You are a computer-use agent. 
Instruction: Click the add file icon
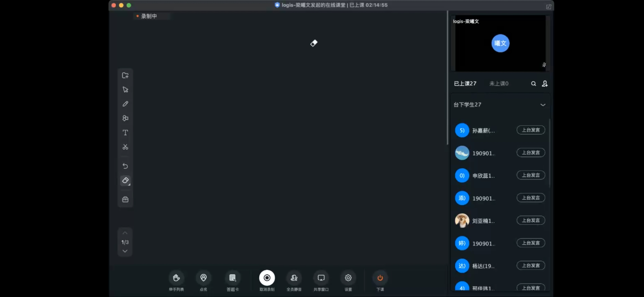pyautogui.click(x=125, y=75)
